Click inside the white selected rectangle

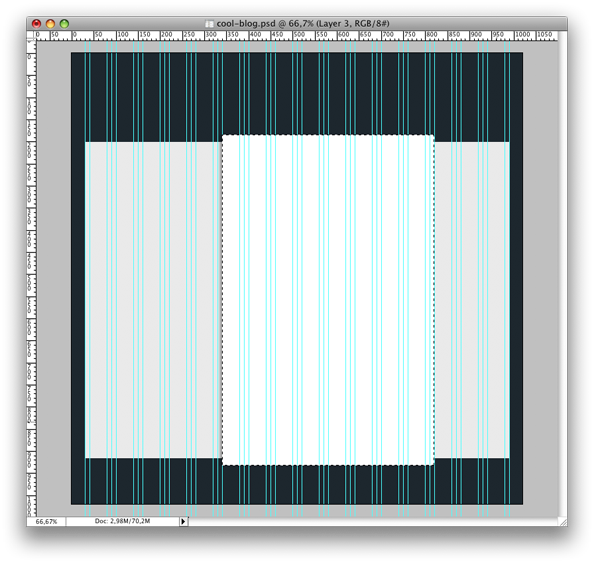(x=328, y=300)
